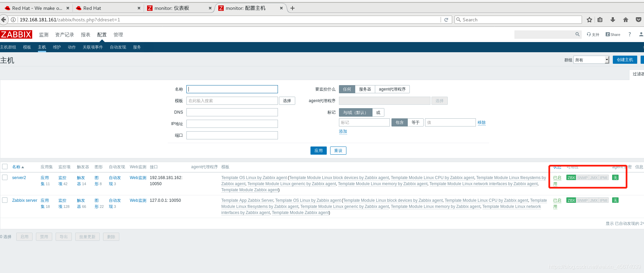Viewport: 644px width, 273px height.
Task: Open Zabbix support link icon
Action: click(593, 35)
